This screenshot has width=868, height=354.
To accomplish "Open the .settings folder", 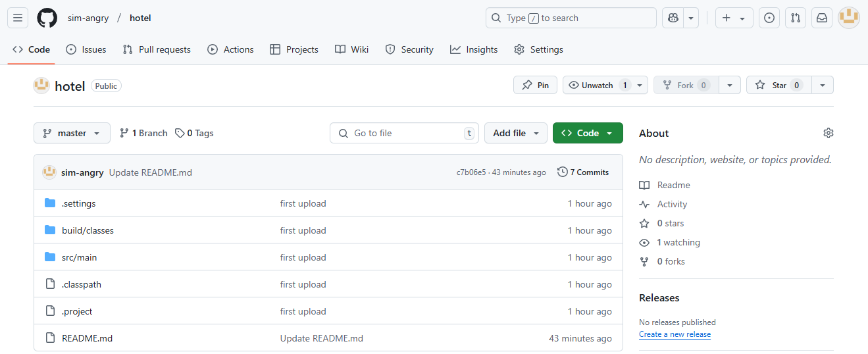I will [x=79, y=203].
